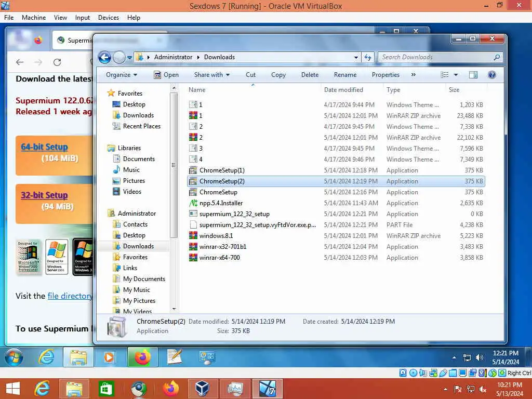
Task: Open Internet Explorer in Windows 7 taskbar
Action: [46, 357]
